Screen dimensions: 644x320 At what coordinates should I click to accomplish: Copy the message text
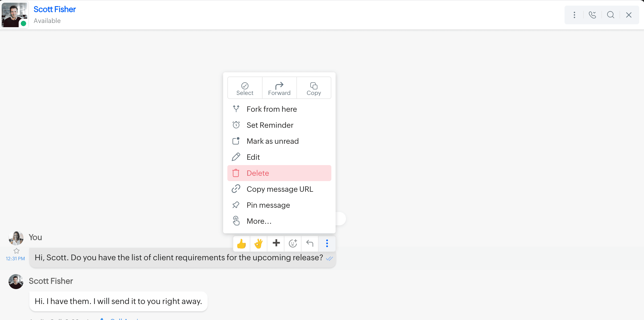(314, 88)
